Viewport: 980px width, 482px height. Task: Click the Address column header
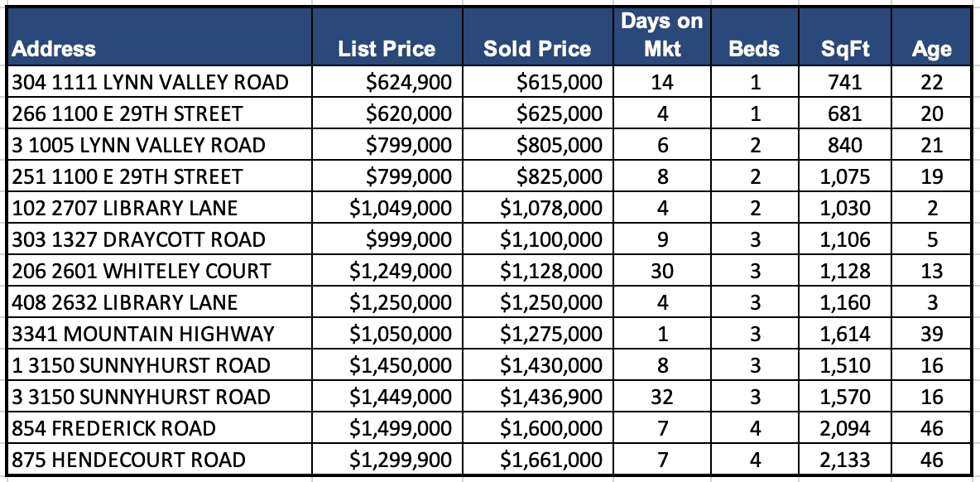pos(55,49)
